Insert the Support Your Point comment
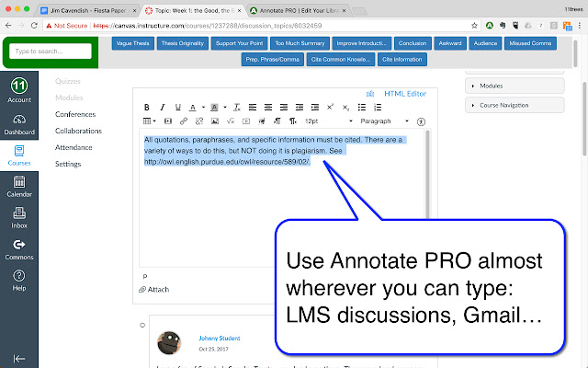588x368 pixels. (239, 43)
